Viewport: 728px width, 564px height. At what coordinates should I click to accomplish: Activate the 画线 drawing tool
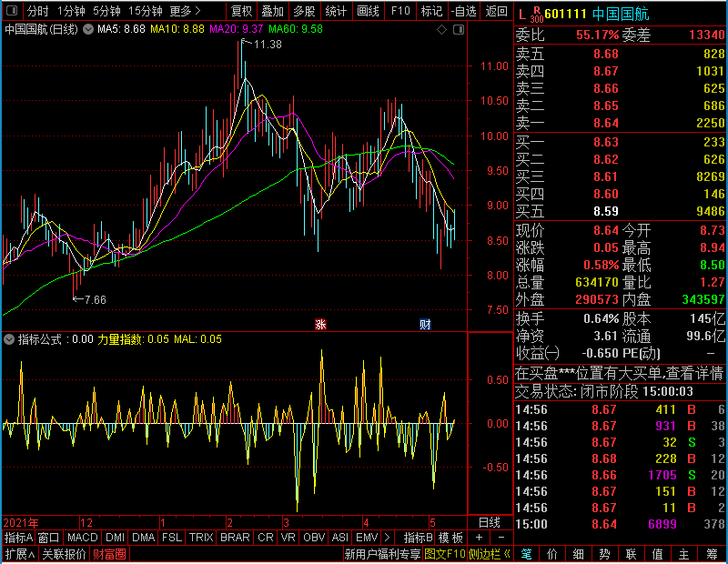(369, 11)
